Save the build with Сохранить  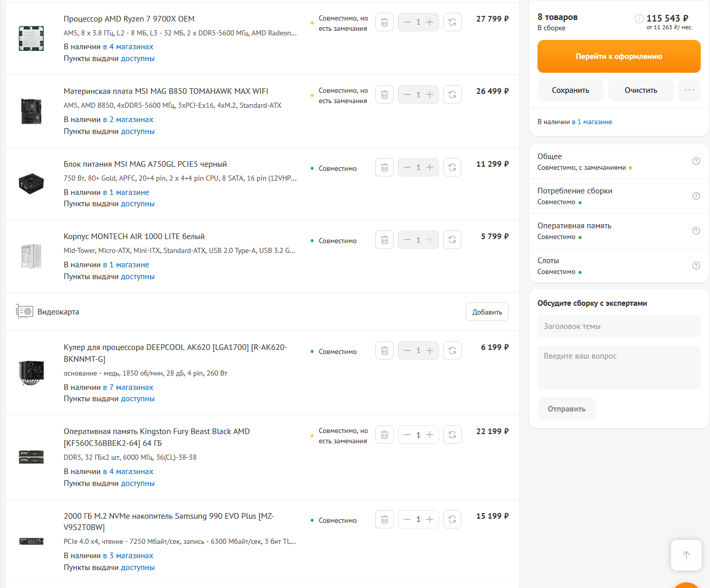click(570, 90)
